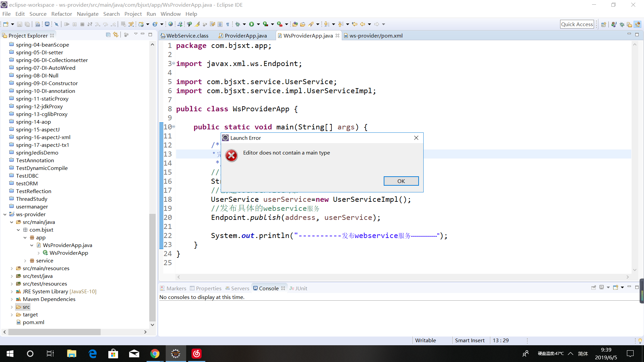Screen dimensions: 644x362
Task: Switch to the Markers tab
Action: [x=173, y=288]
